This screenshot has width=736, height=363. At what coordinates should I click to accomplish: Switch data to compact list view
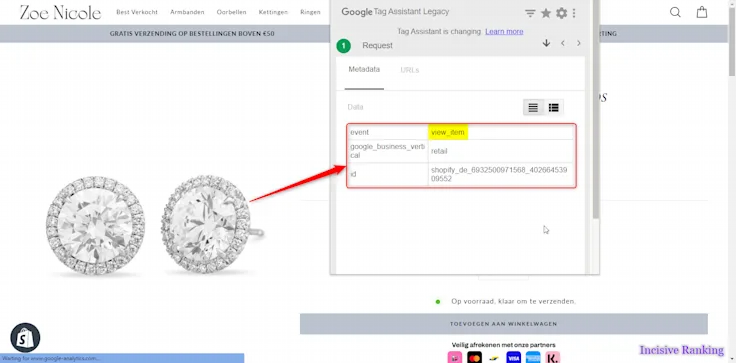533,108
